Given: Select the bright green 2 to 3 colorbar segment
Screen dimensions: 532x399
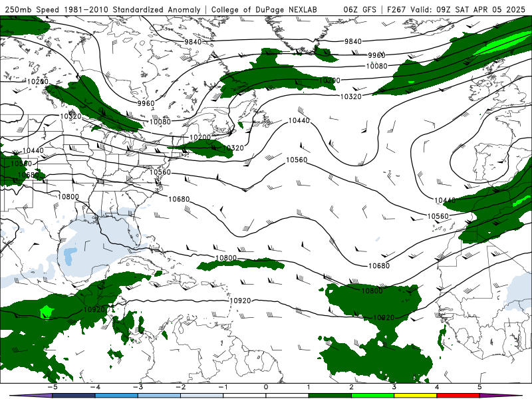Looking at the screenshot, I should [372, 396].
